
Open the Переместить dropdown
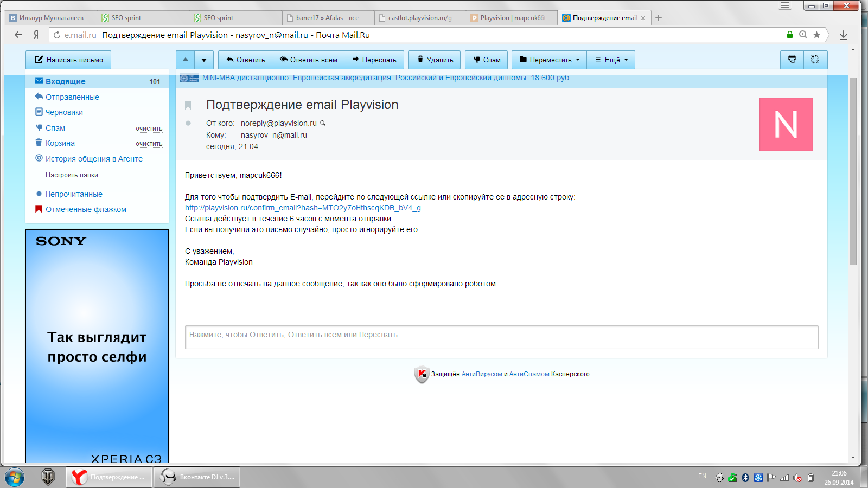click(x=549, y=60)
